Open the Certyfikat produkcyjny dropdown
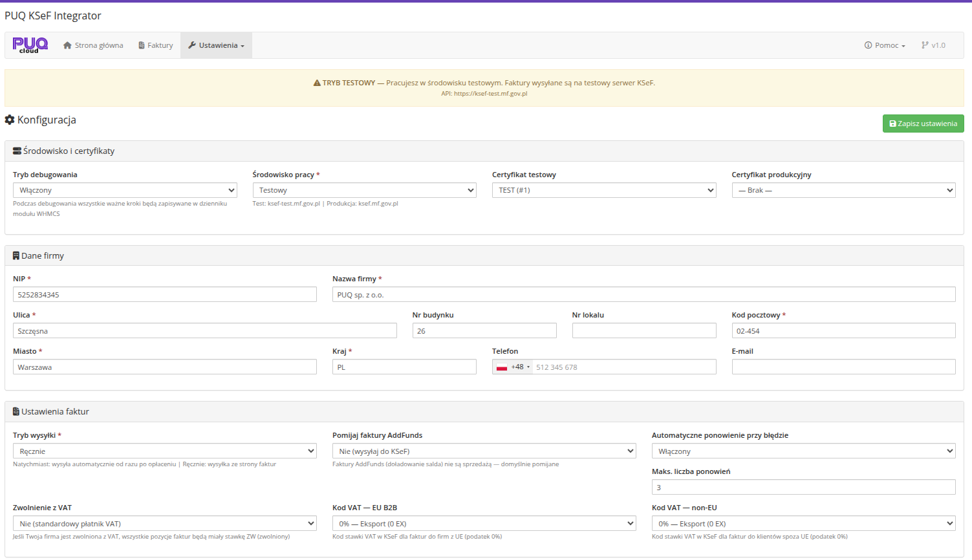This screenshot has height=560, width=972. click(843, 190)
